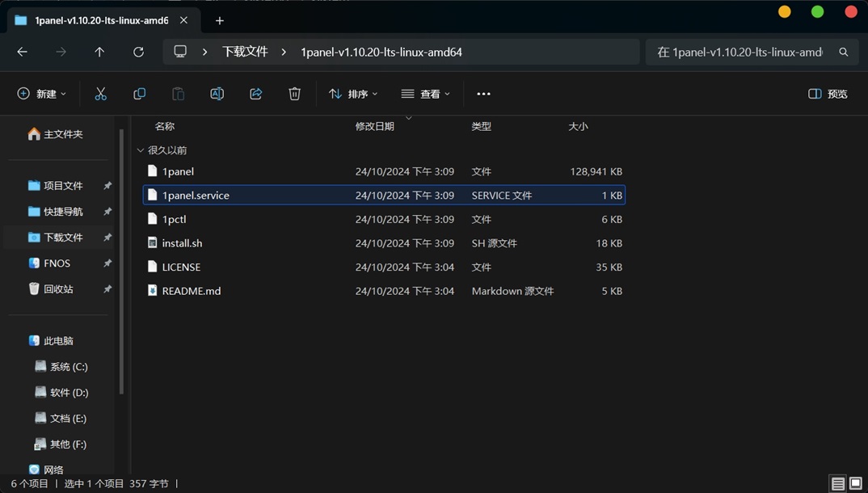The image size is (868, 493).
Task: Select the install.sh file
Action: pos(182,243)
